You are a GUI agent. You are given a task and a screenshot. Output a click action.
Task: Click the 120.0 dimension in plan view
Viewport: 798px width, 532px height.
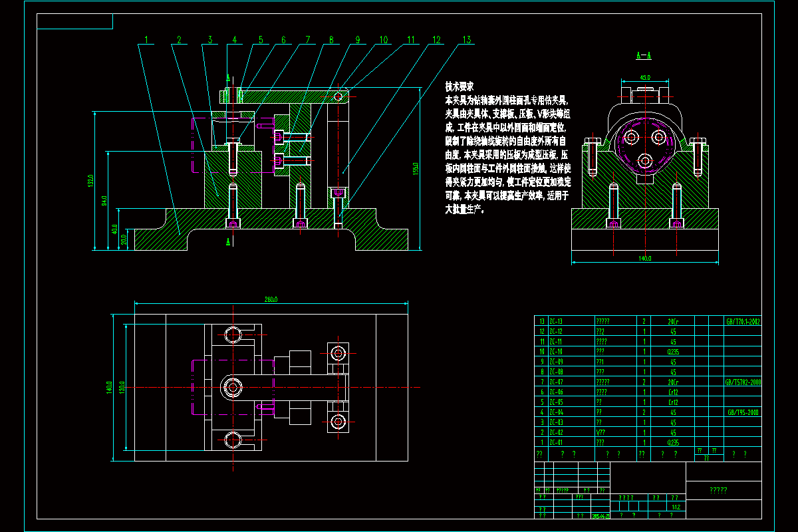coord(122,387)
